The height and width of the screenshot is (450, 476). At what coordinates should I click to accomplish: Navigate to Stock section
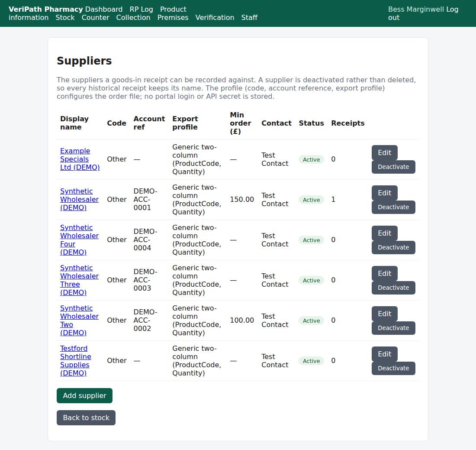coord(65,17)
